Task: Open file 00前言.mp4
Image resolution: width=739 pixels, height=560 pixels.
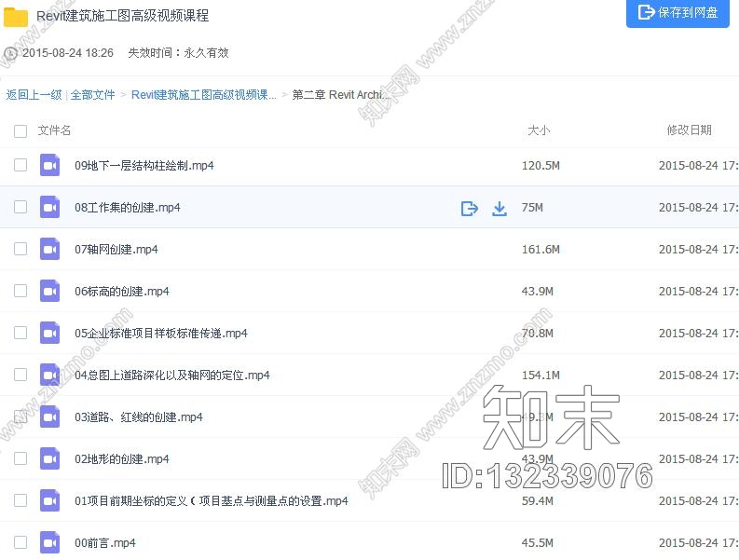Action: click(x=105, y=543)
